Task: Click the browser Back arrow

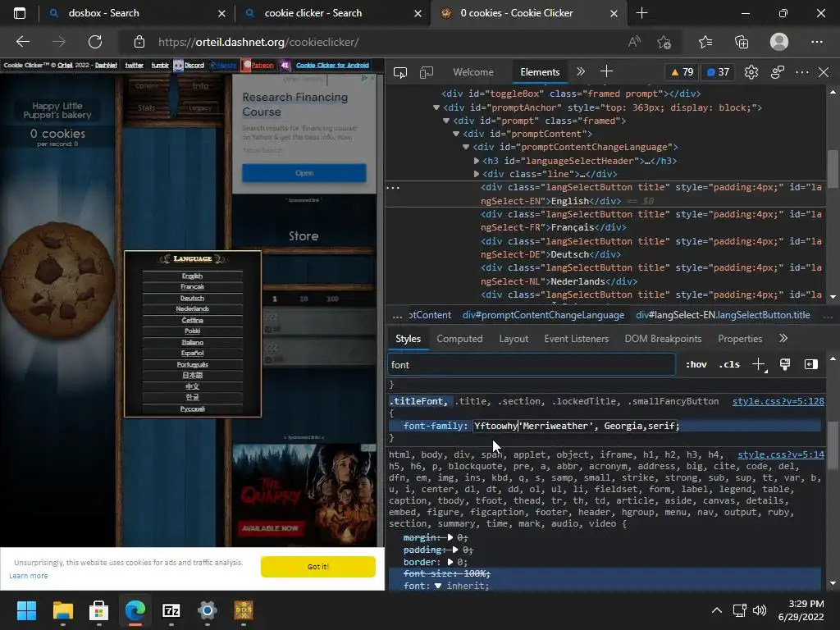Action: click(23, 42)
